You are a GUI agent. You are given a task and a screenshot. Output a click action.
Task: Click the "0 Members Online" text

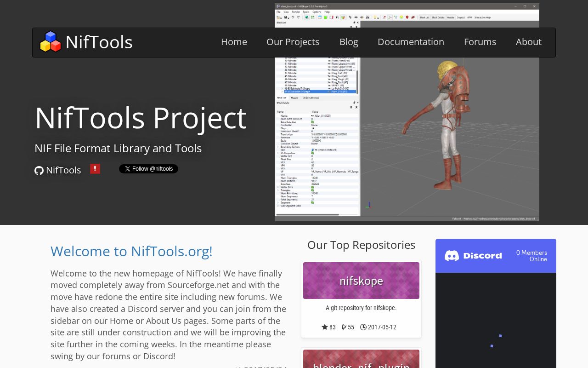(531, 256)
